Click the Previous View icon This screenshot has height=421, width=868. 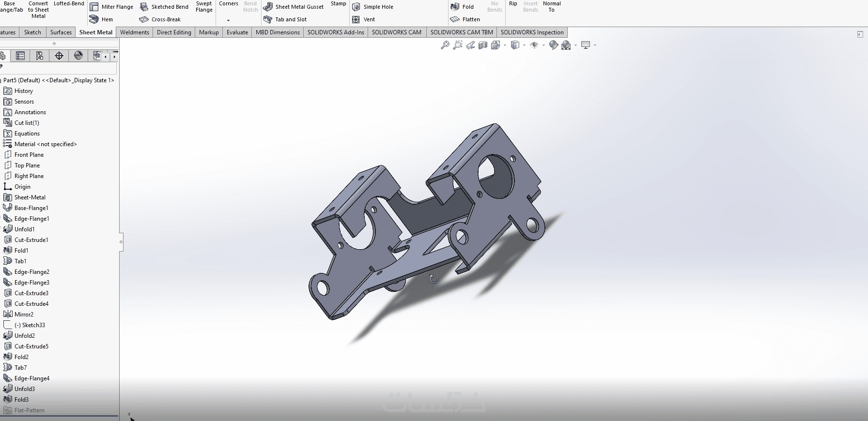(470, 45)
